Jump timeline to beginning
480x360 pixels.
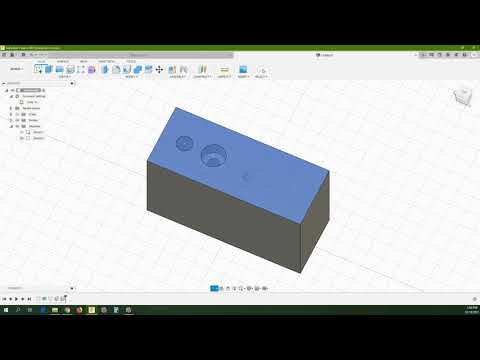tap(4, 299)
